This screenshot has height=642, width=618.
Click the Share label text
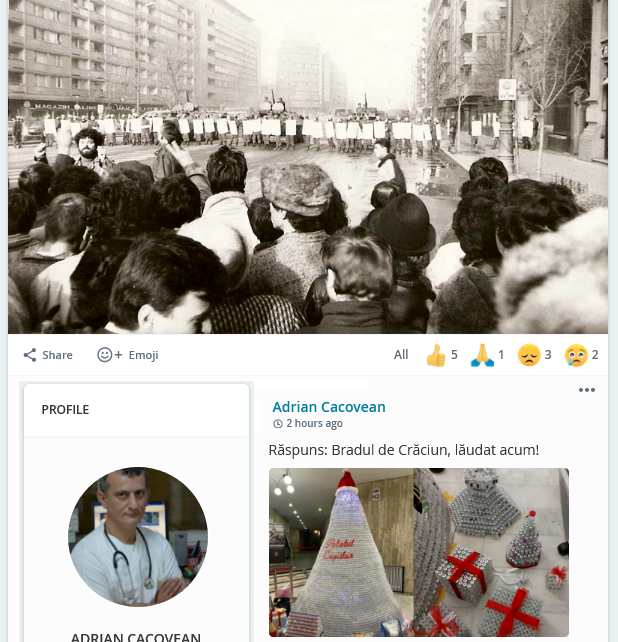point(57,355)
